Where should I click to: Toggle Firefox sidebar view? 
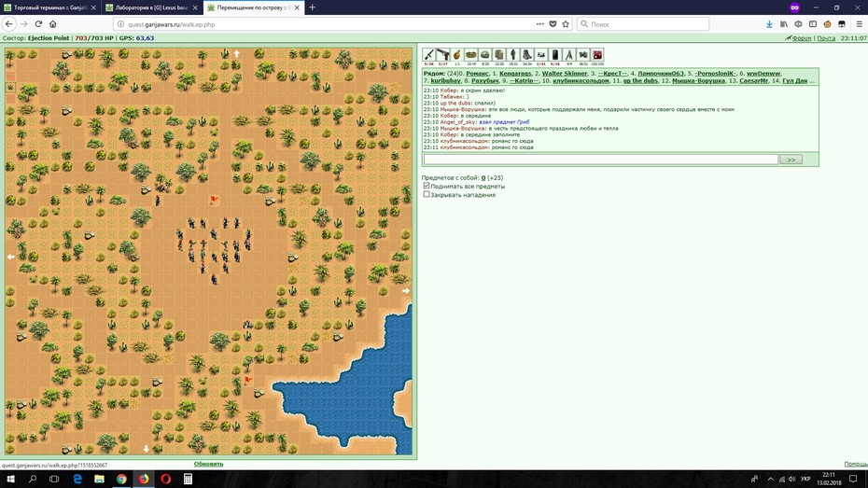[813, 23]
